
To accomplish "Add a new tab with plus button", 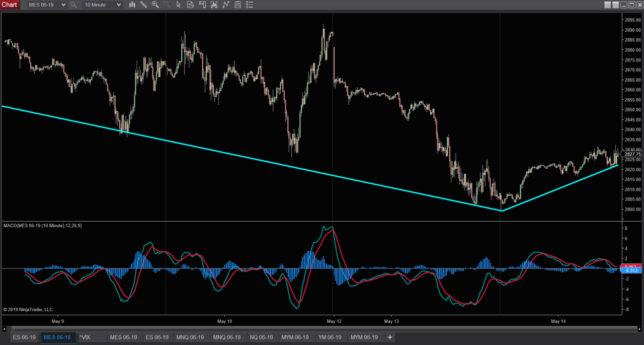I will (x=389, y=337).
